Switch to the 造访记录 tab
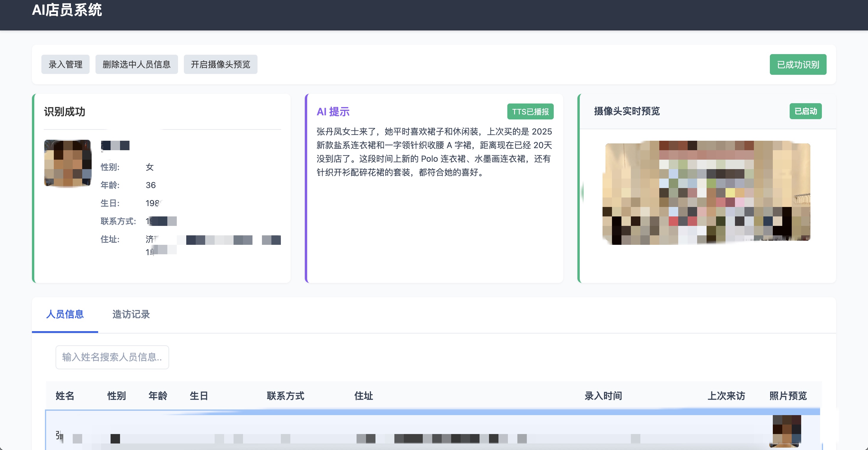Viewport: 868px width, 450px height. [131, 314]
